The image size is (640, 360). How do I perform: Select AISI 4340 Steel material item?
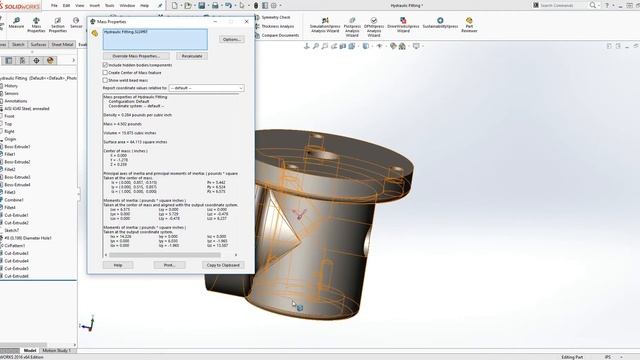point(27,109)
